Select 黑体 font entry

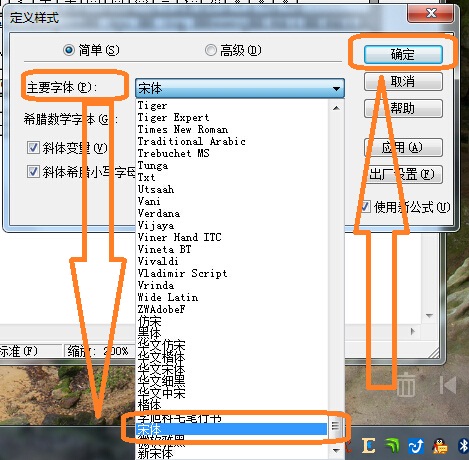coord(149,333)
